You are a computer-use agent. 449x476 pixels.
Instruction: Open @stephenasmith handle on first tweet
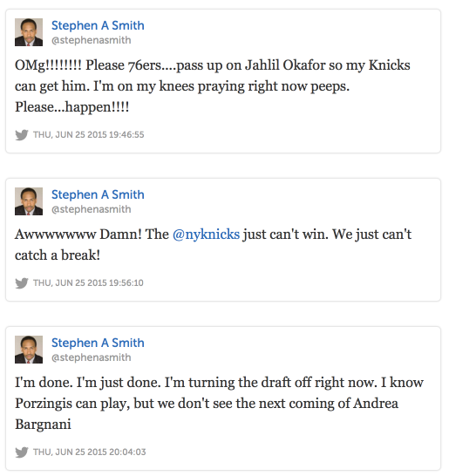coord(91,40)
